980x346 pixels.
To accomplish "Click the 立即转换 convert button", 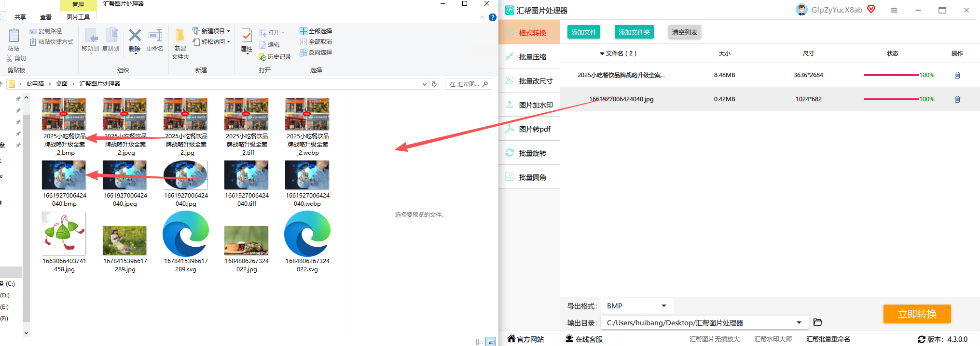I will 917,314.
